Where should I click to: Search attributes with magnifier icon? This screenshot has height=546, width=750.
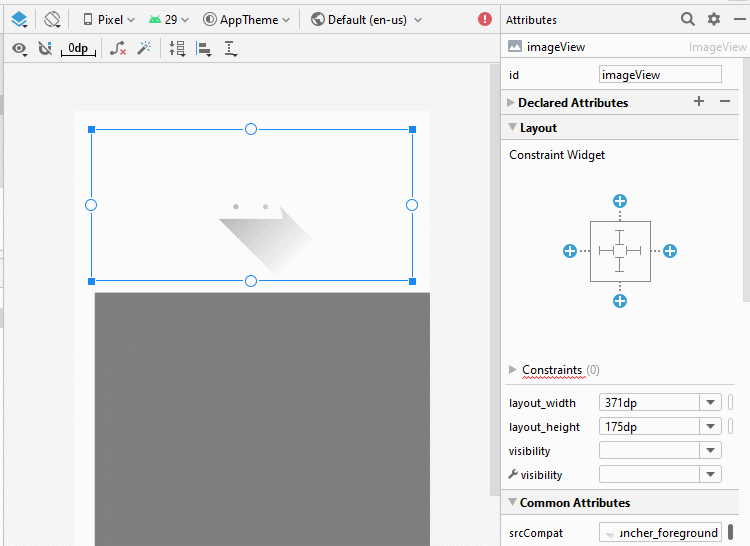click(687, 19)
